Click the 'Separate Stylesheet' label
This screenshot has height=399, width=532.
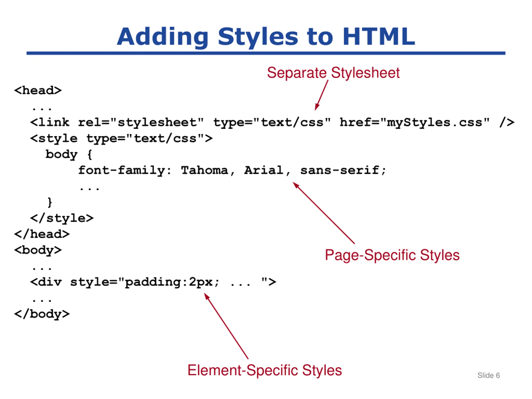(333, 73)
